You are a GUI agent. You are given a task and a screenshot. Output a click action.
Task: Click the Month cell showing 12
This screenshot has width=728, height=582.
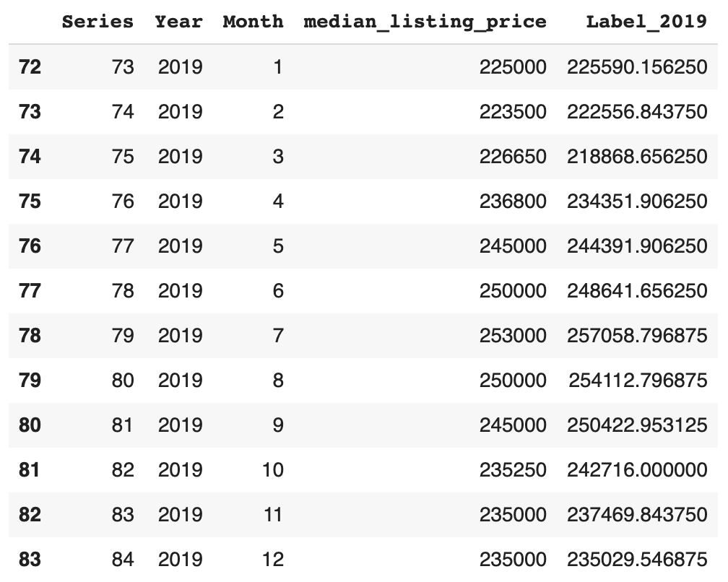(273, 560)
